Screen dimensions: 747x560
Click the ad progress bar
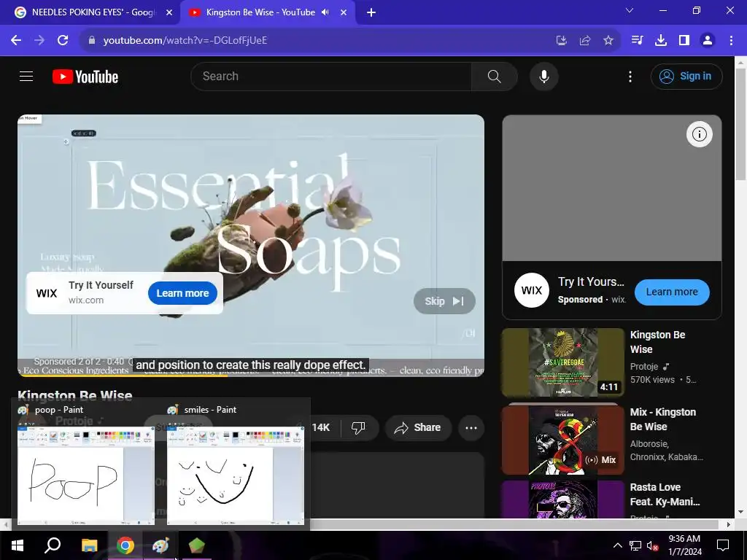click(x=251, y=376)
